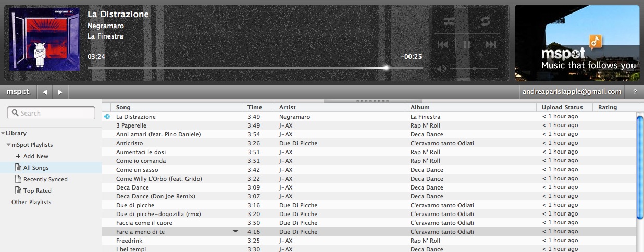Image resolution: width=644 pixels, height=252 pixels.
Task: Open help with the question mark
Action: pos(635,92)
